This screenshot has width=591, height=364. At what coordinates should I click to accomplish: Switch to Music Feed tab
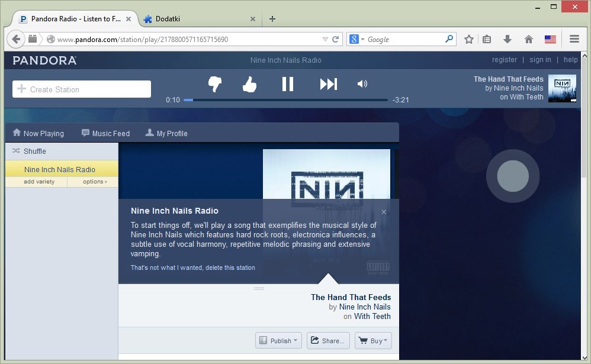coord(105,133)
